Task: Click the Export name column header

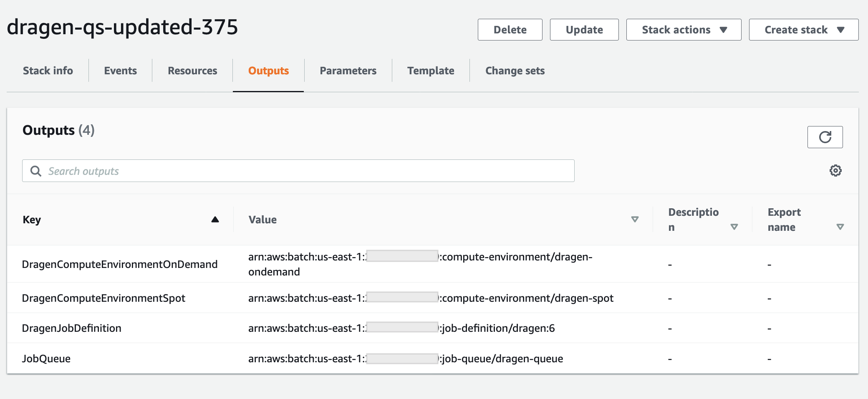Action: coord(784,220)
